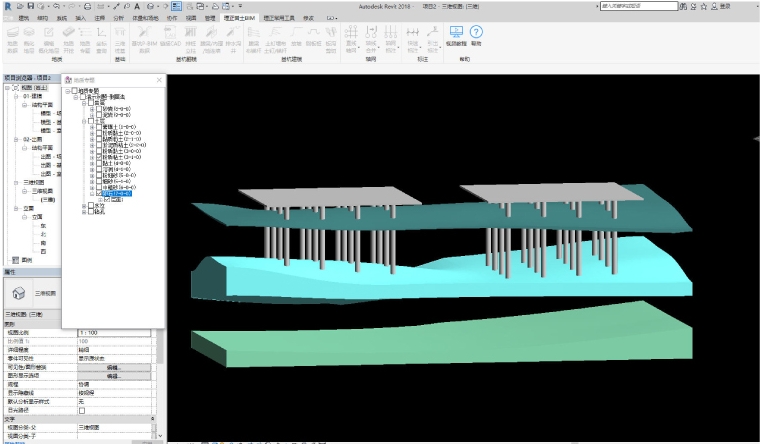This screenshot has width=760, height=444.
Task: Collapse the 01-建模 node in project browser
Action: point(15,97)
